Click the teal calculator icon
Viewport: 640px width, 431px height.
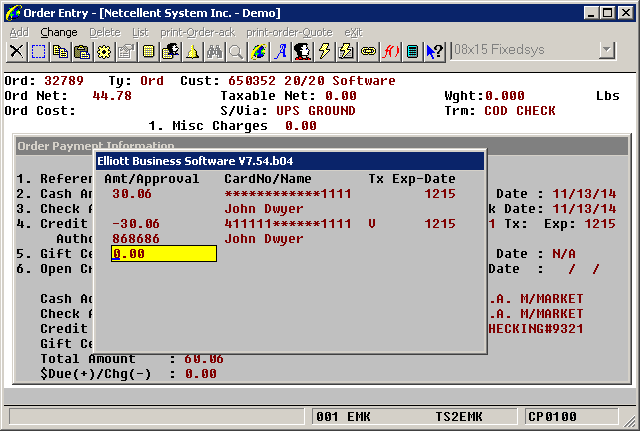point(412,52)
